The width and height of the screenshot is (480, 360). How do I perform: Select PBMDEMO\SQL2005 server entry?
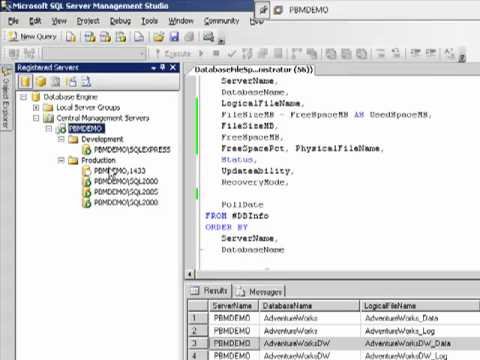pyautogui.click(x=126, y=192)
